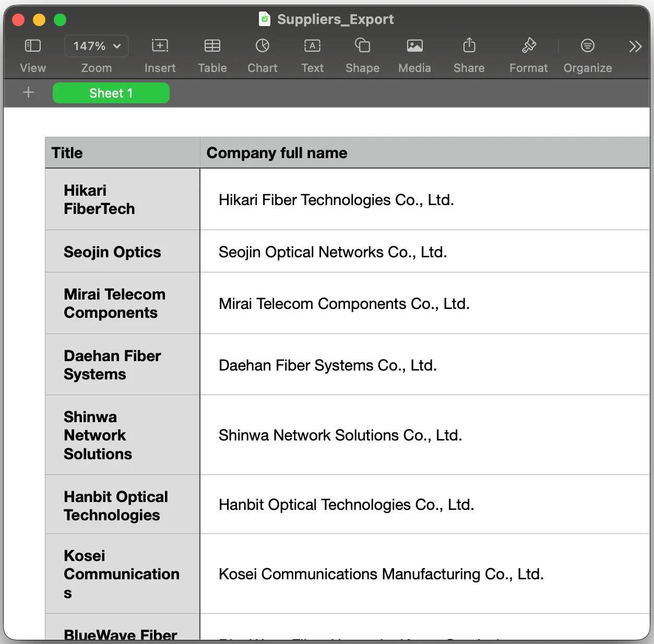654x644 pixels.
Task: Select the Seojin Optics title cell
Action: click(x=123, y=252)
